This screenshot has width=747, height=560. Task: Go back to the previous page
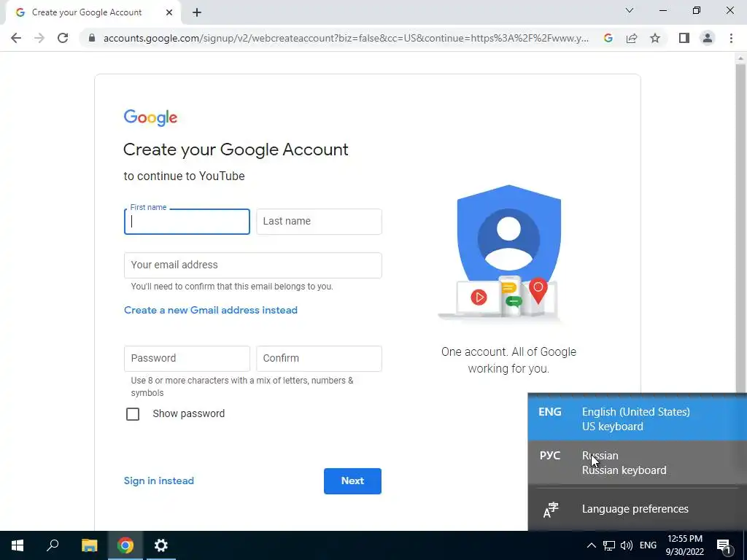coord(16,38)
